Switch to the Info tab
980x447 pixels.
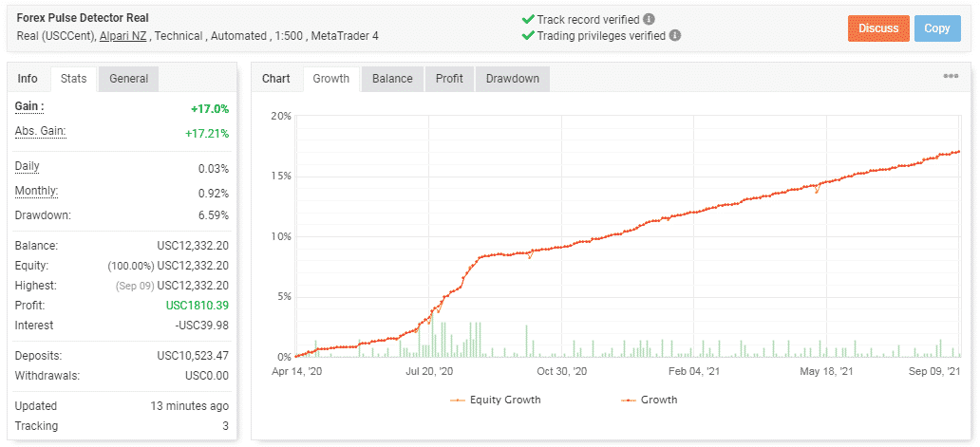click(x=28, y=79)
